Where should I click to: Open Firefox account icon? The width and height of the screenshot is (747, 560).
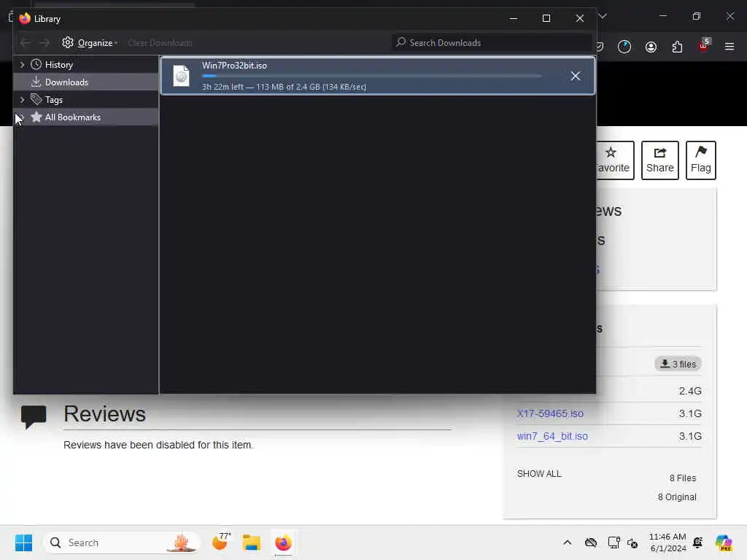click(x=651, y=47)
